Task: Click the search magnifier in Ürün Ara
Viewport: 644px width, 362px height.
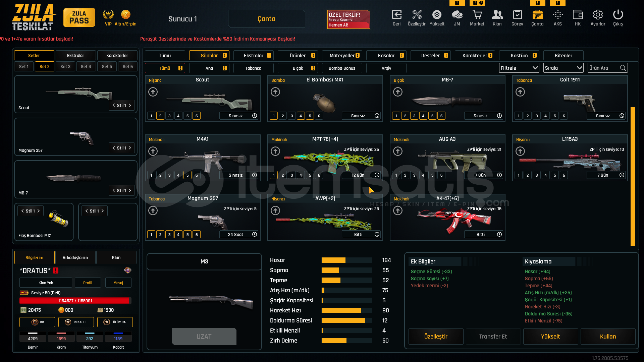Action: tap(623, 68)
